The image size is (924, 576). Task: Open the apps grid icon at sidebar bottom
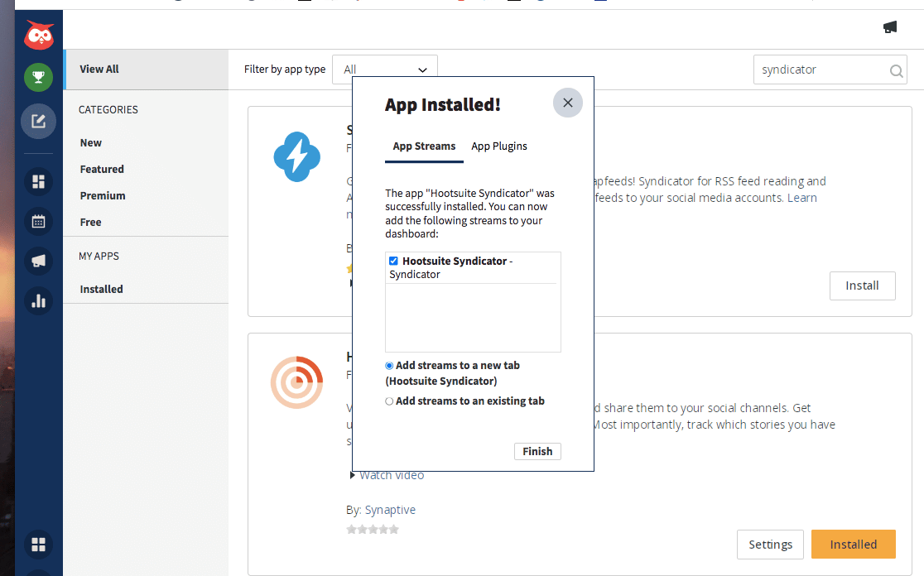38,545
